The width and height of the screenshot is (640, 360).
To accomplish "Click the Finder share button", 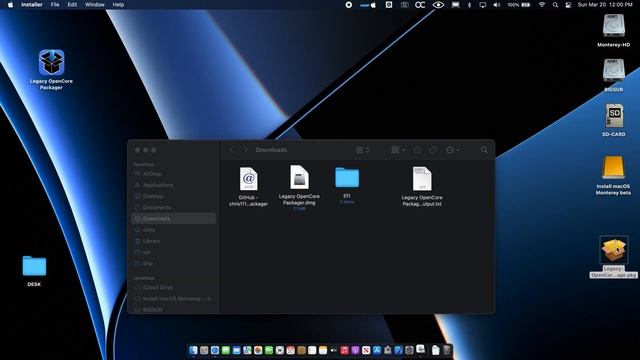I will click(417, 150).
